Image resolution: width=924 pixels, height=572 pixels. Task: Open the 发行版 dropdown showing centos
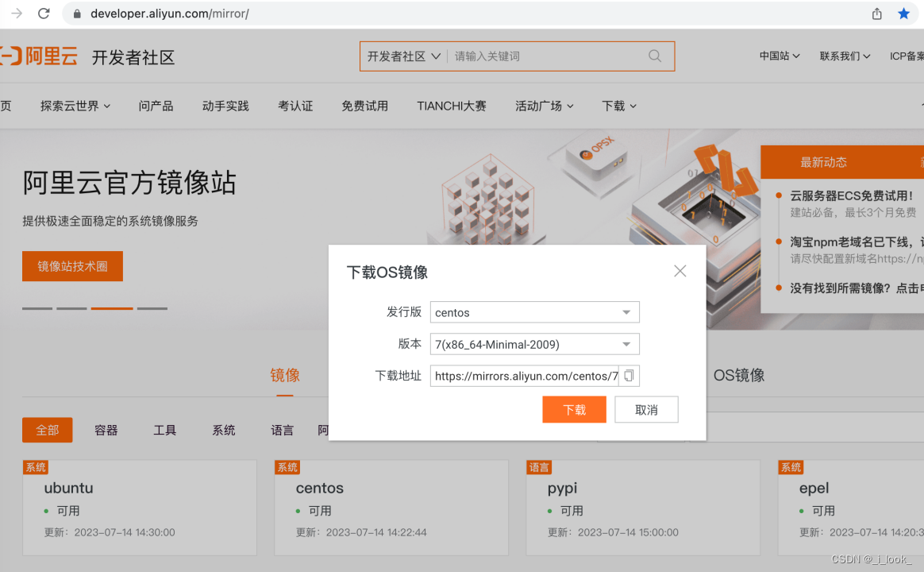click(x=534, y=312)
